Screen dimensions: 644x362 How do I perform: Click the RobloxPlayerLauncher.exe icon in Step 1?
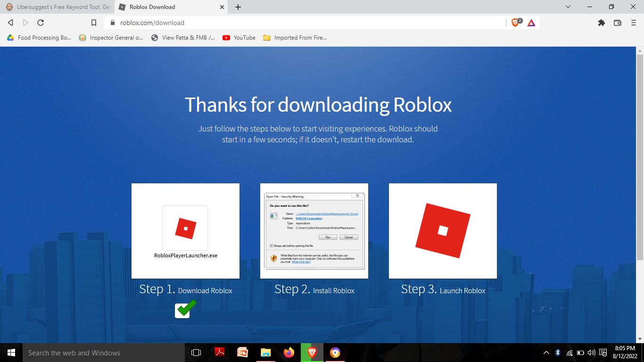pos(185,229)
